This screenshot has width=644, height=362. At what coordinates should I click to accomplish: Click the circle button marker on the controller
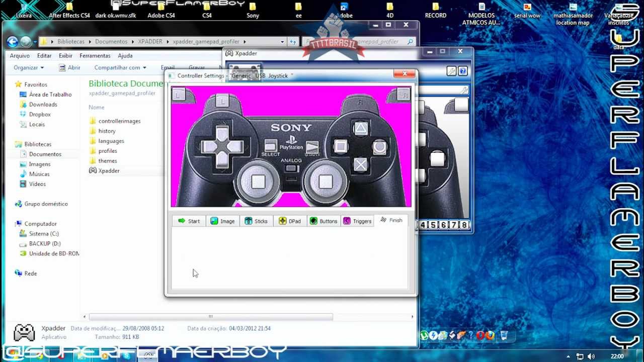tap(379, 147)
